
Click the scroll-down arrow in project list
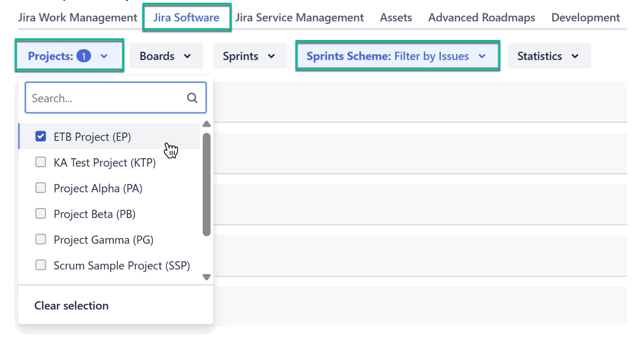point(206,277)
